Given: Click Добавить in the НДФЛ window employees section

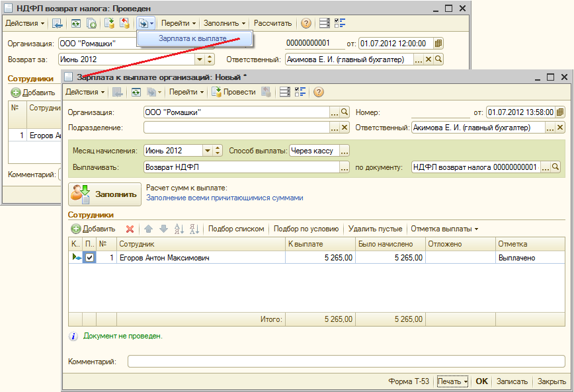Looking at the screenshot, I should click(33, 93).
